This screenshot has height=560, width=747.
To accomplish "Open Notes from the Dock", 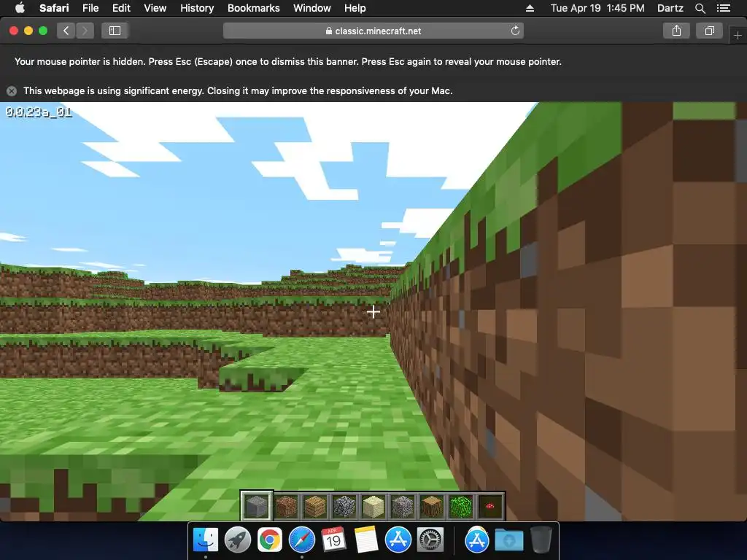I will 366,540.
